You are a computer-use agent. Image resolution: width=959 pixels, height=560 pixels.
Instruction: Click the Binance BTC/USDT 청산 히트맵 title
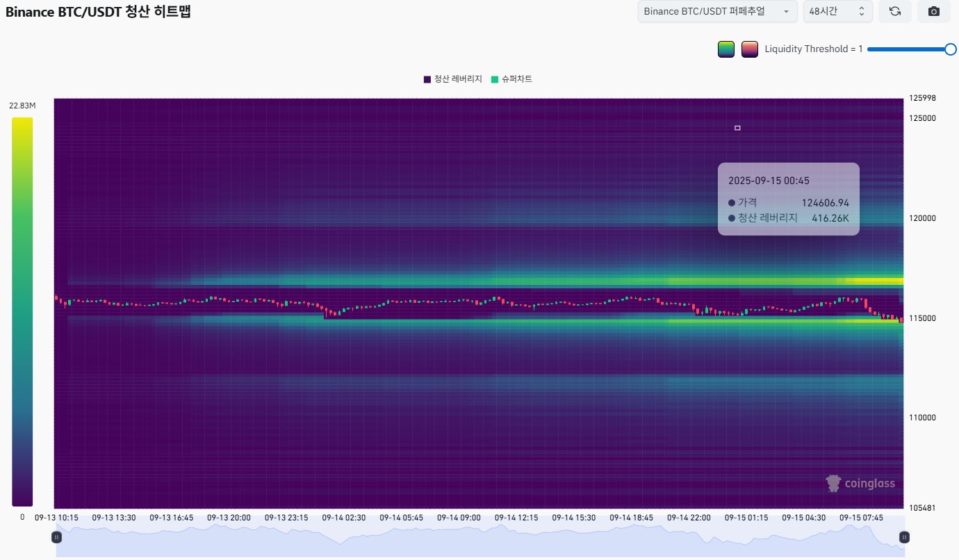point(98,11)
